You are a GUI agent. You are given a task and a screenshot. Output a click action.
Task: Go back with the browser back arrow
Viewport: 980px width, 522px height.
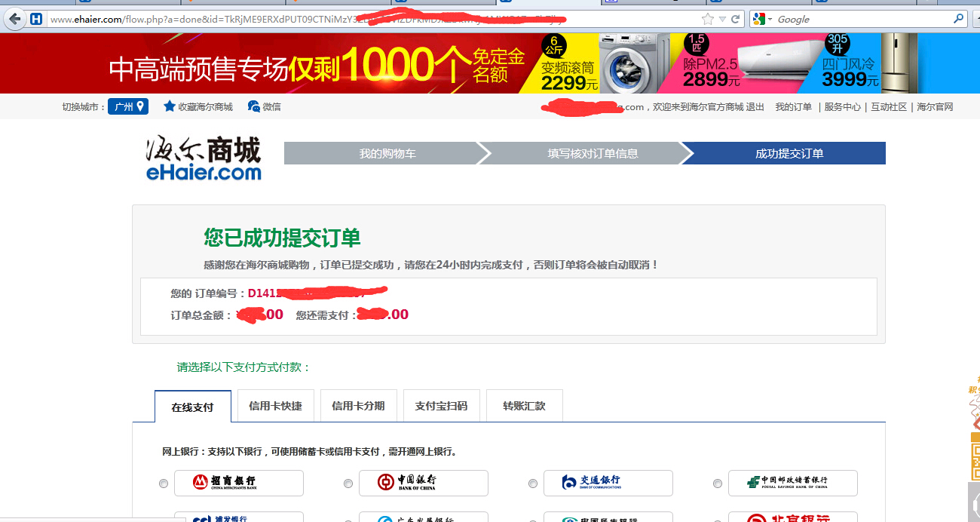tap(15, 19)
